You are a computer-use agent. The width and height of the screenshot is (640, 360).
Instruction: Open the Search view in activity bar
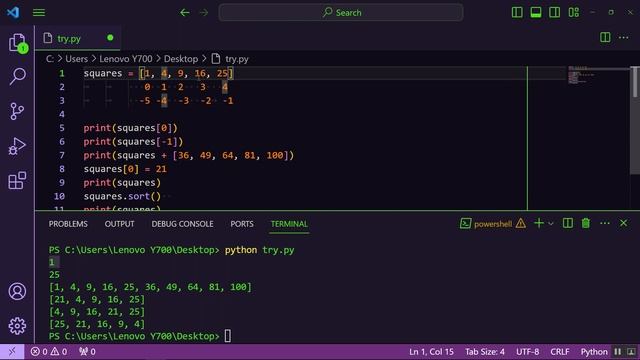tap(17, 76)
